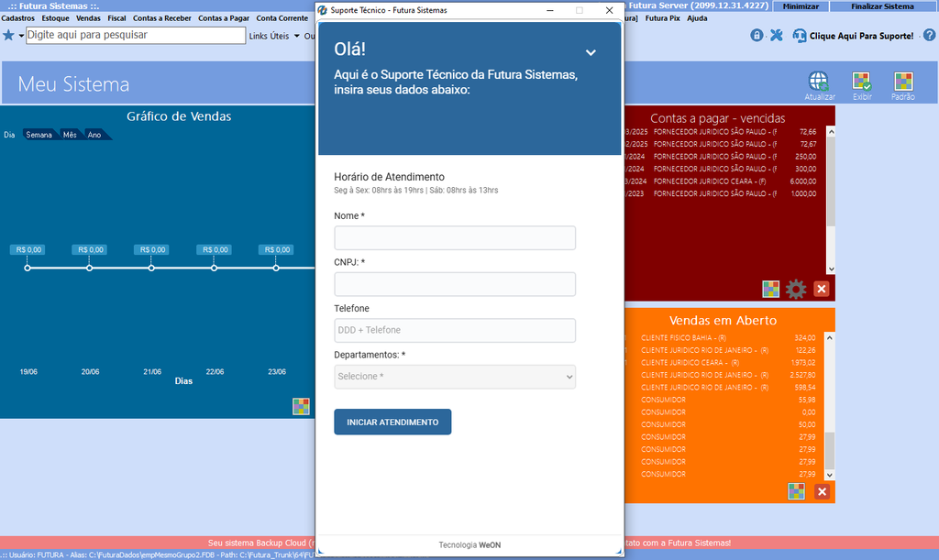Click the Minimizar button

pos(801,6)
